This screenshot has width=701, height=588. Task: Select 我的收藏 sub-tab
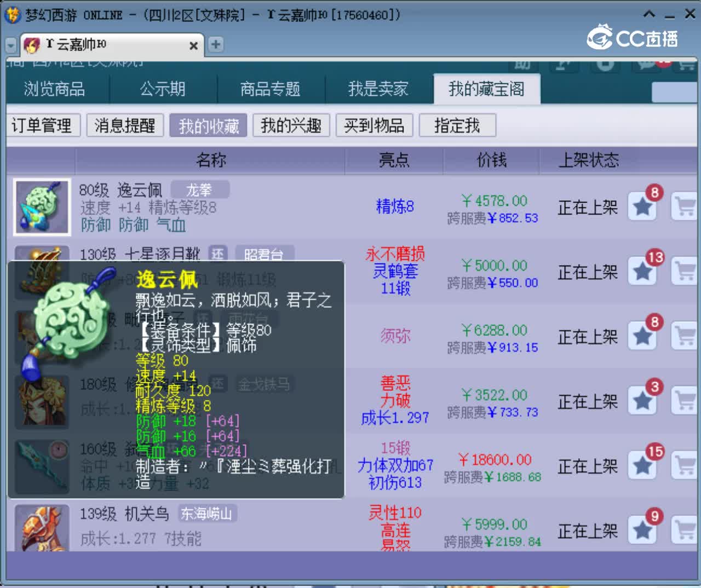click(209, 125)
